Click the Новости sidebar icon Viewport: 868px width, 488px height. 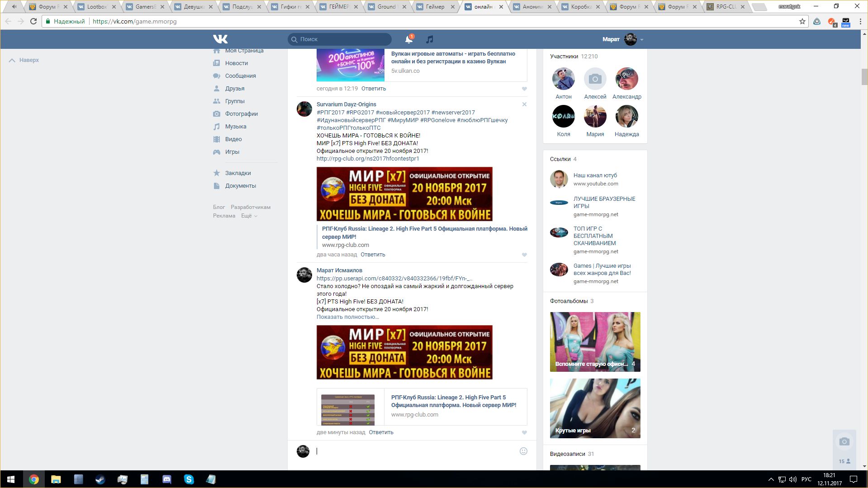217,63
